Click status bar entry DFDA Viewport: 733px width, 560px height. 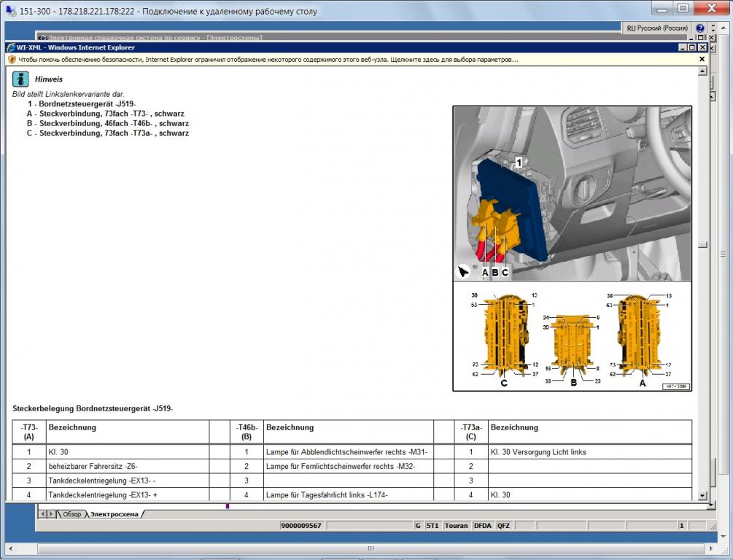click(x=482, y=526)
